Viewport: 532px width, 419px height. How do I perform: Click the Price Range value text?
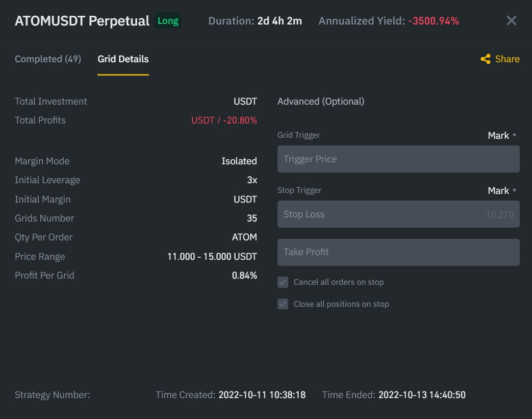coord(212,257)
